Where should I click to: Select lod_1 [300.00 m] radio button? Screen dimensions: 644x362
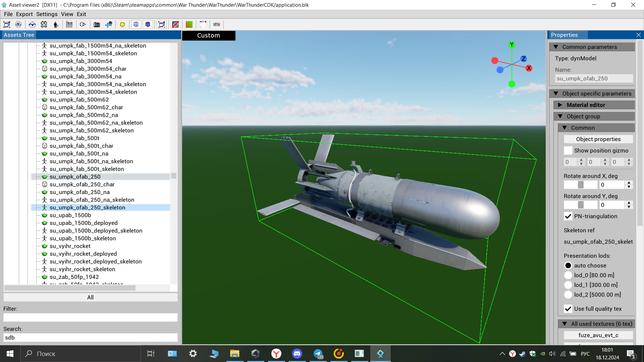(x=568, y=285)
